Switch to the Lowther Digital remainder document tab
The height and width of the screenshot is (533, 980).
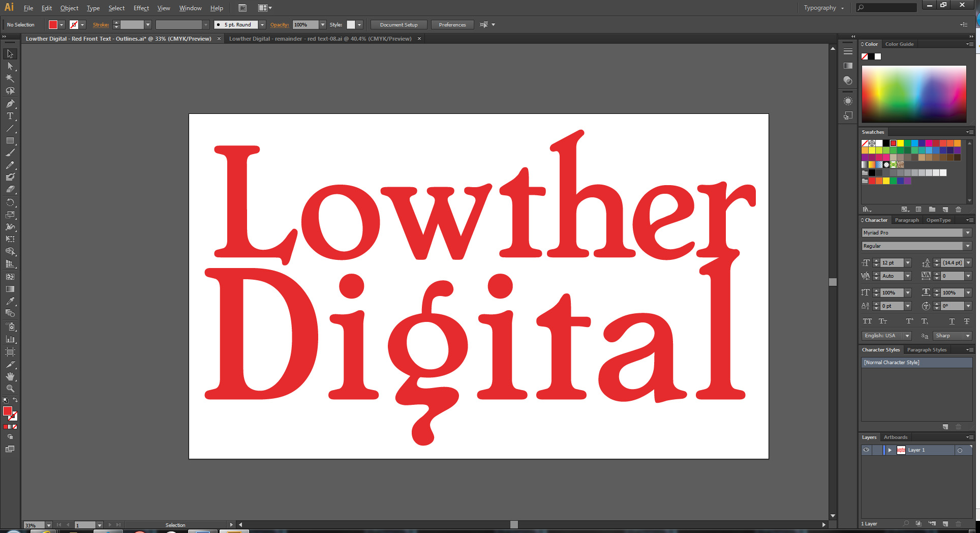click(x=320, y=39)
